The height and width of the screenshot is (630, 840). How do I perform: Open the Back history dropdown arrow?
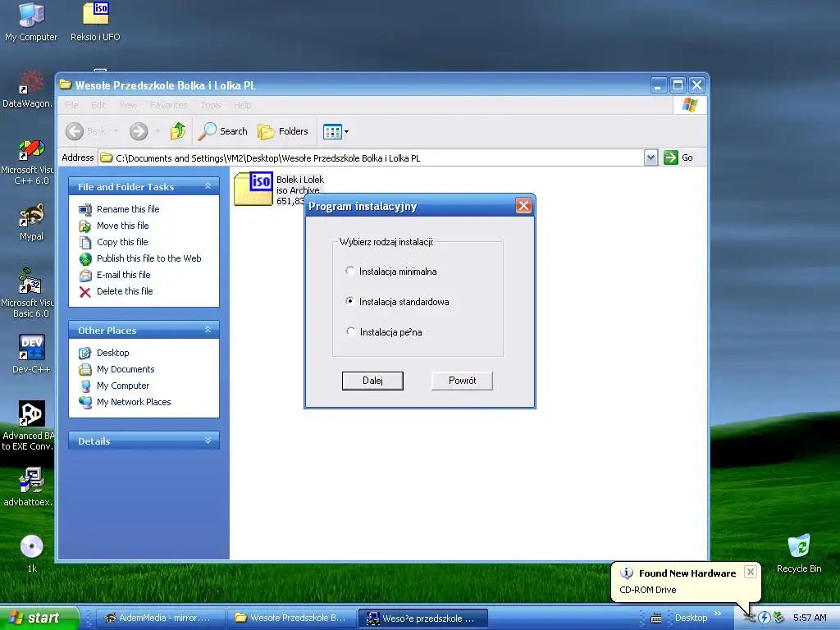[116, 131]
